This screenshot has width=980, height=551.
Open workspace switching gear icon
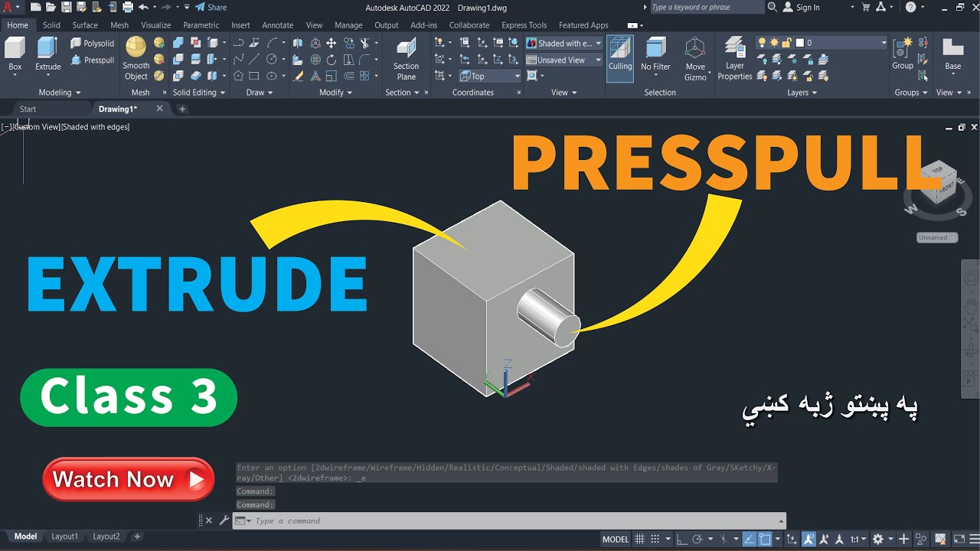(878, 539)
